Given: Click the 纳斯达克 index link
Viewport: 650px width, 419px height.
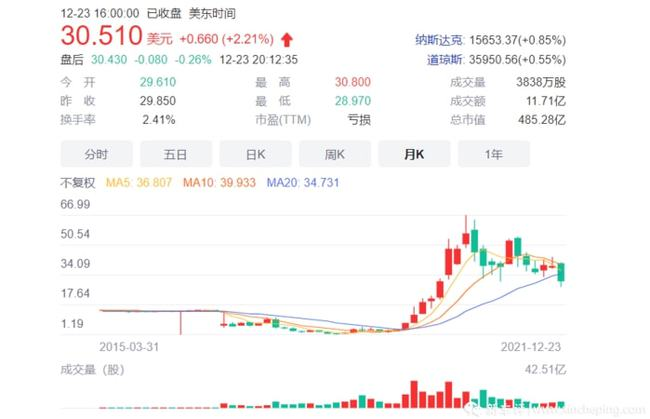Looking at the screenshot, I should tap(440, 40).
